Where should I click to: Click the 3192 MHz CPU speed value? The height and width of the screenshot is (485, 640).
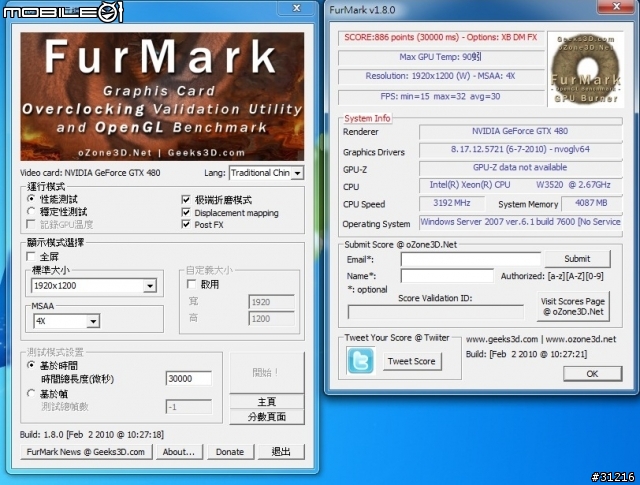(452, 203)
